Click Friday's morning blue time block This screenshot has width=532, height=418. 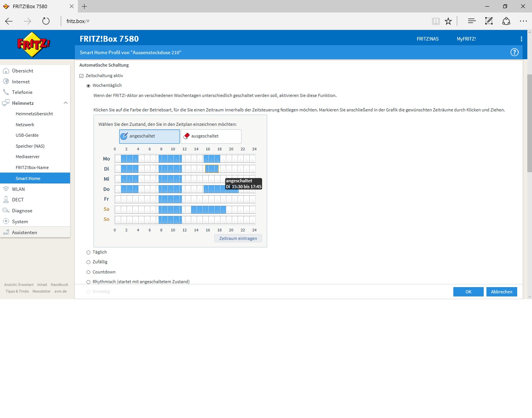click(x=170, y=199)
